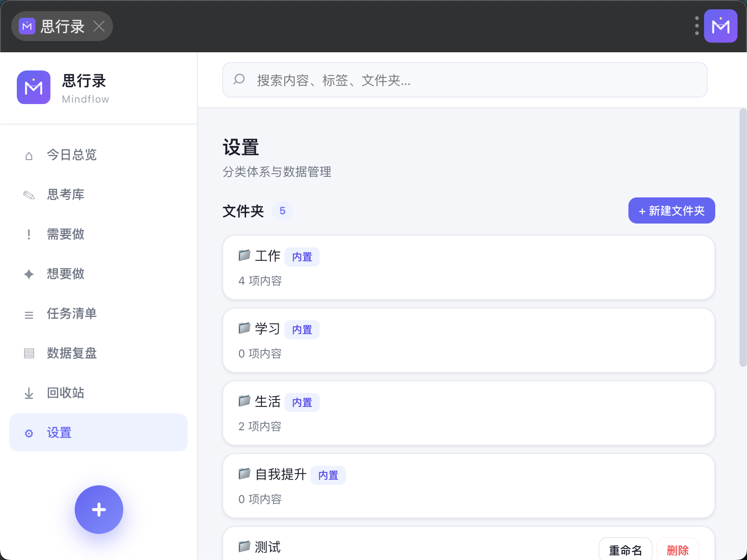Screen dimensions: 747x560
Task: Click the 内置 badge next to 工作
Action: click(x=302, y=257)
